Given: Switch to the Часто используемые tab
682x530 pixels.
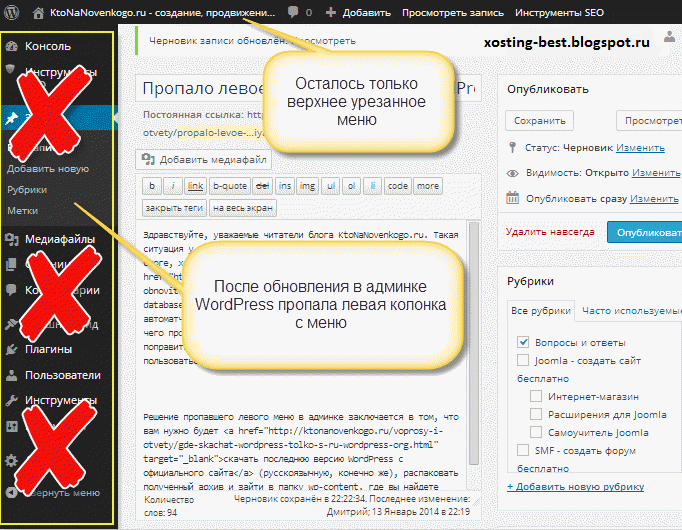Looking at the screenshot, I should 631,310.
